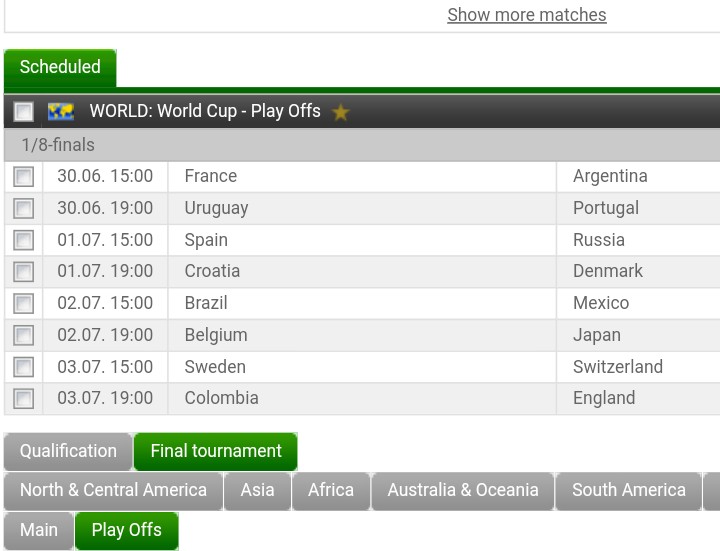Tick the World Cup Play Offs header checkbox
The image size is (720, 551).
(23, 112)
